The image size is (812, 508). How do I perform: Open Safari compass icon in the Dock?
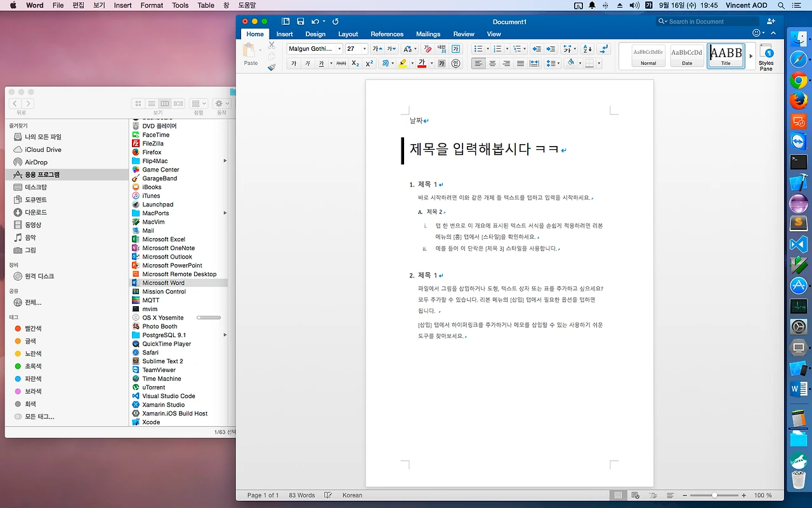pos(799,60)
